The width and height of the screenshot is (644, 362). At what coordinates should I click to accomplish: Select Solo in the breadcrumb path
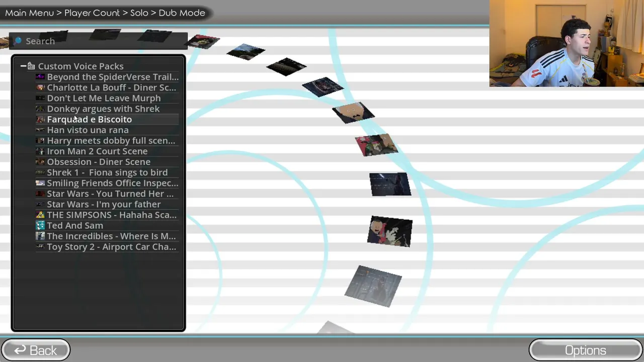(x=139, y=13)
